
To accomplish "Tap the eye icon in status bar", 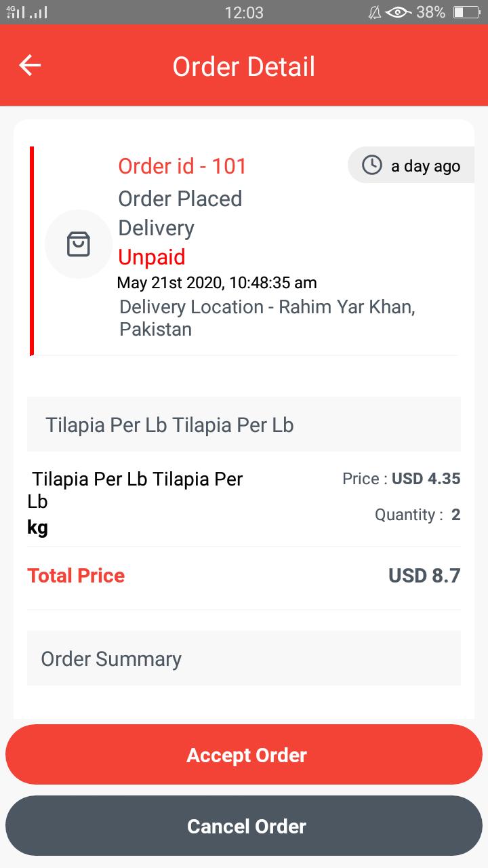I will (399, 12).
